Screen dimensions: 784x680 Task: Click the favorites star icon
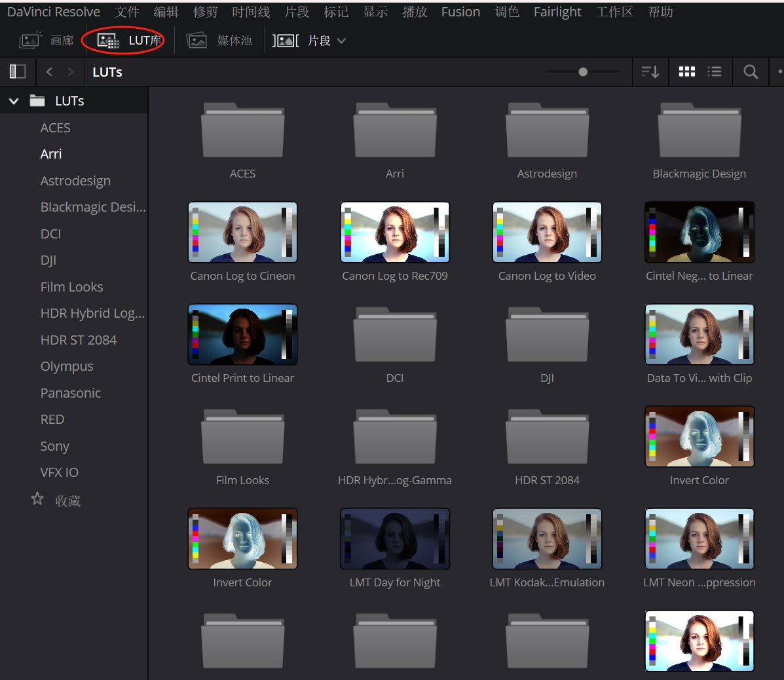(x=37, y=499)
